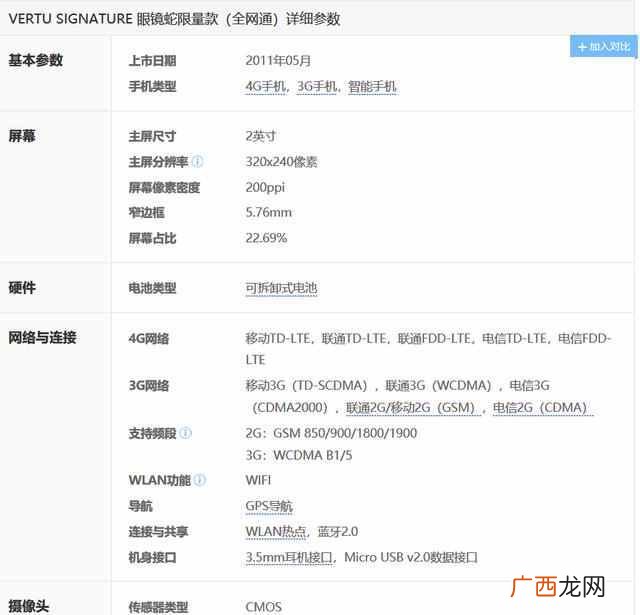Select the 2英寸 screen size value
The width and height of the screenshot is (640, 615).
pos(261,136)
